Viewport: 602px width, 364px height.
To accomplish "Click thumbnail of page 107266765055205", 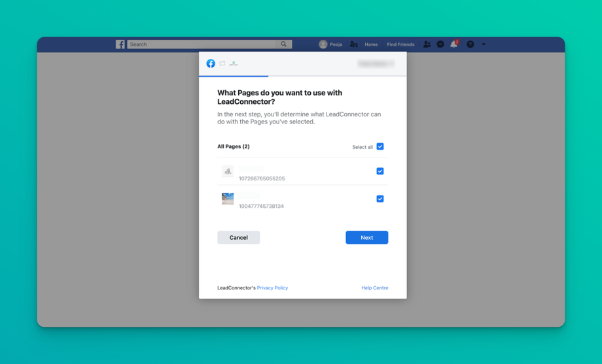I will point(228,171).
